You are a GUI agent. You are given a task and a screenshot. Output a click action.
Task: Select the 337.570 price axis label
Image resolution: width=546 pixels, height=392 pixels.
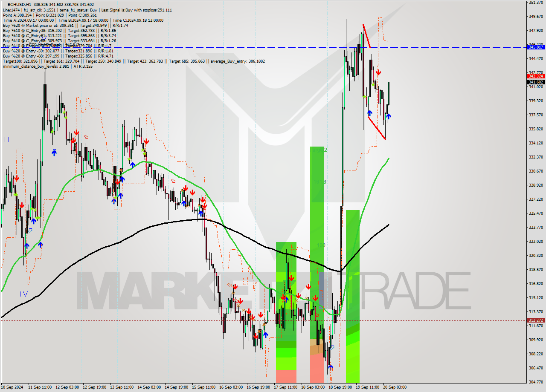pyautogui.click(x=536, y=115)
